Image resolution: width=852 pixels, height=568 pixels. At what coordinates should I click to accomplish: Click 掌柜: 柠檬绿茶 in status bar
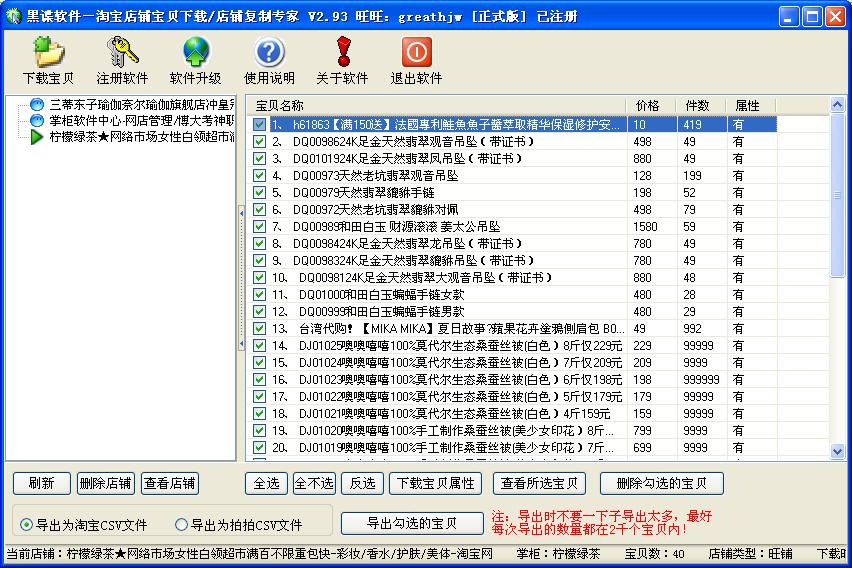(558, 554)
